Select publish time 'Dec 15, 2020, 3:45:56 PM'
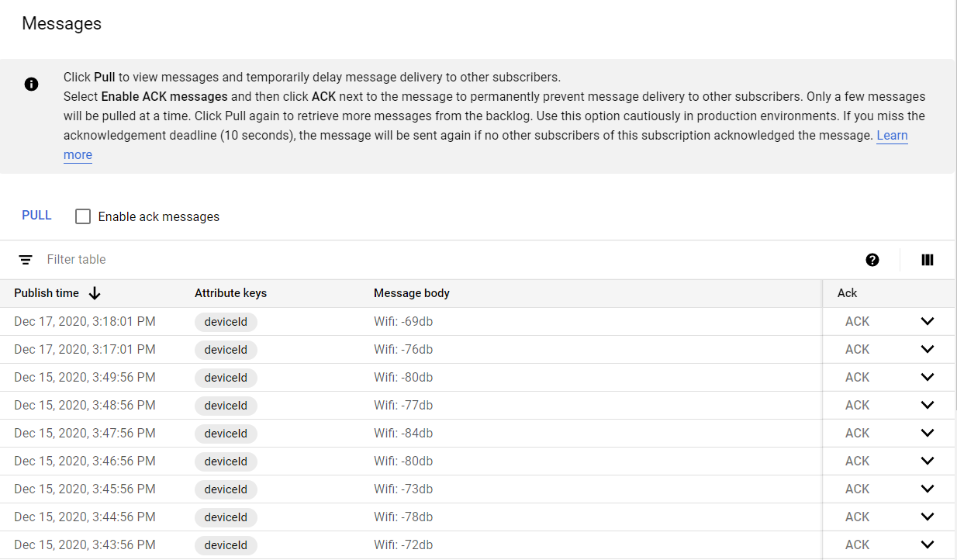Viewport: 957px width, 560px height. [85, 489]
